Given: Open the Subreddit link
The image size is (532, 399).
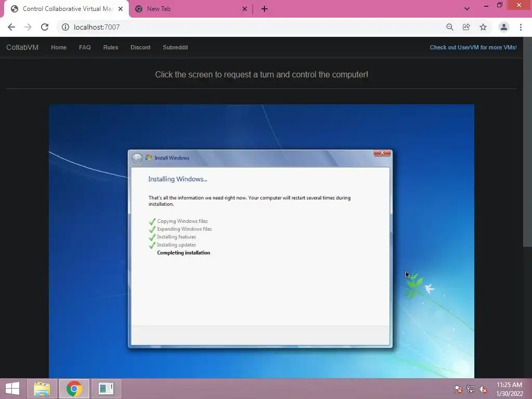Looking at the screenshot, I should [x=176, y=47].
